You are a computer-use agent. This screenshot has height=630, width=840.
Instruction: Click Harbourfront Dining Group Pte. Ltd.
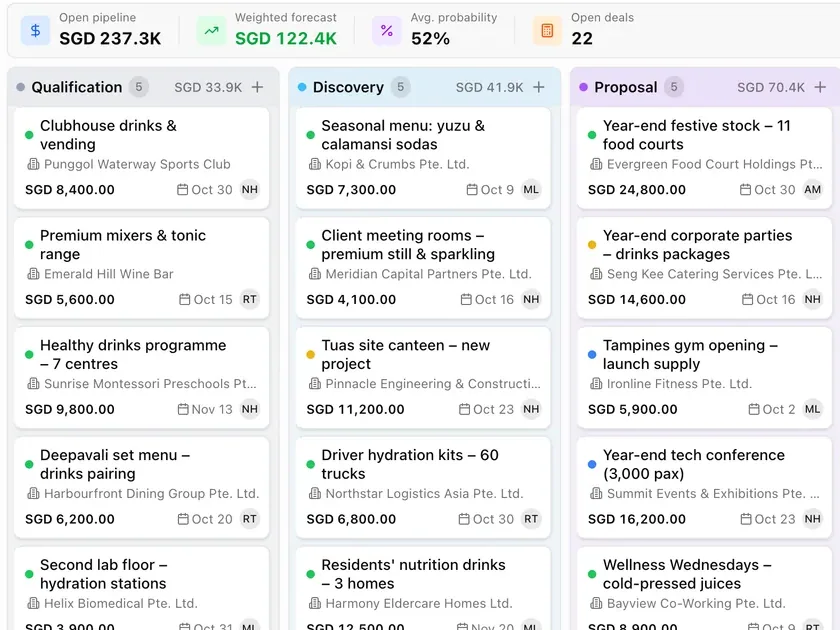click(152, 493)
